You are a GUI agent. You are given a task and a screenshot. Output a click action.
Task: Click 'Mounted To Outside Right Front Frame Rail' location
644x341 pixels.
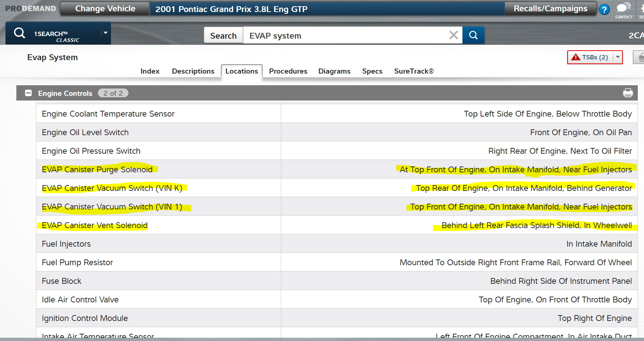coord(516,262)
